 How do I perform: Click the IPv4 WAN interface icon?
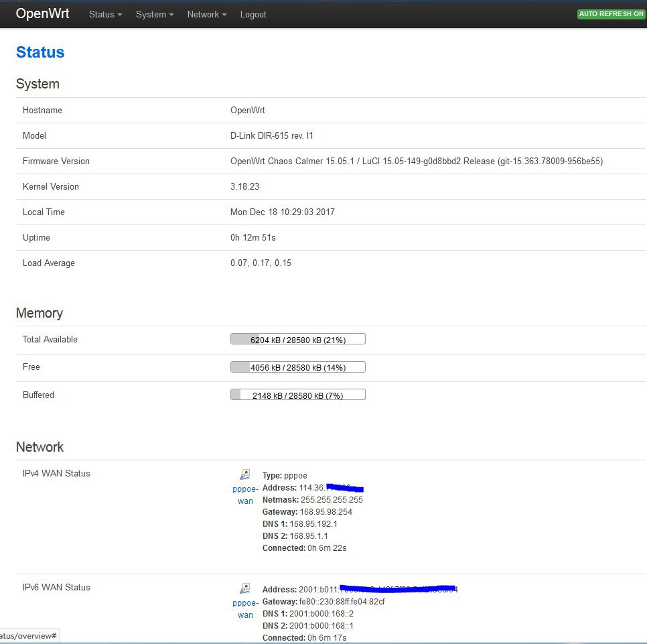(x=245, y=474)
